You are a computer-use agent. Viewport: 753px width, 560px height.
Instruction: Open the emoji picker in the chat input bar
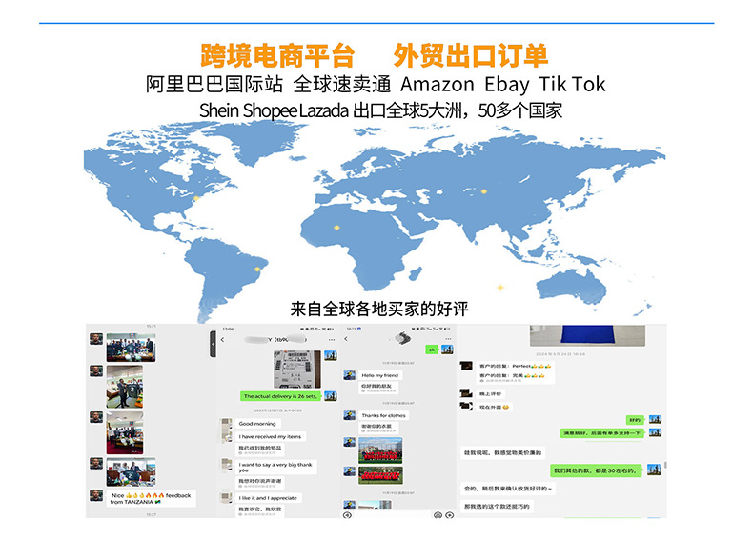click(438, 515)
